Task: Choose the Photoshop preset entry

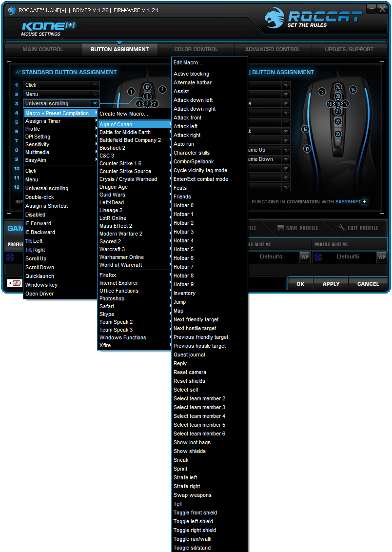Action: [x=135, y=298]
